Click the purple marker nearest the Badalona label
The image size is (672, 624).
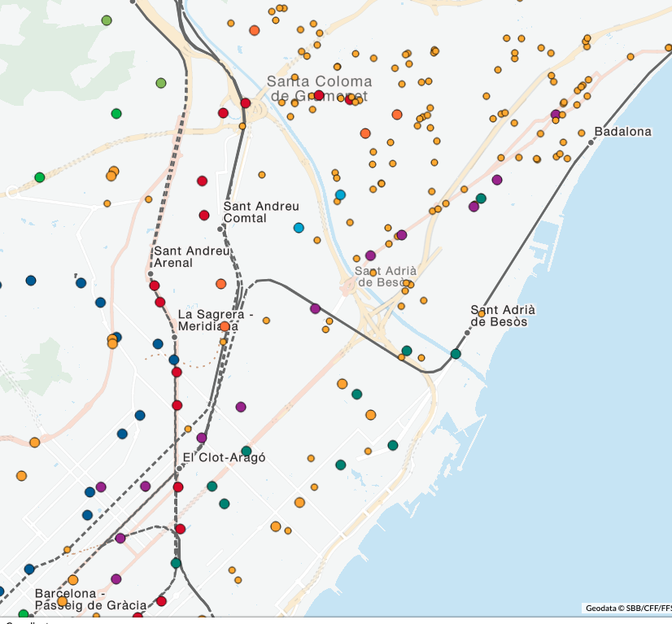point(556,115)
